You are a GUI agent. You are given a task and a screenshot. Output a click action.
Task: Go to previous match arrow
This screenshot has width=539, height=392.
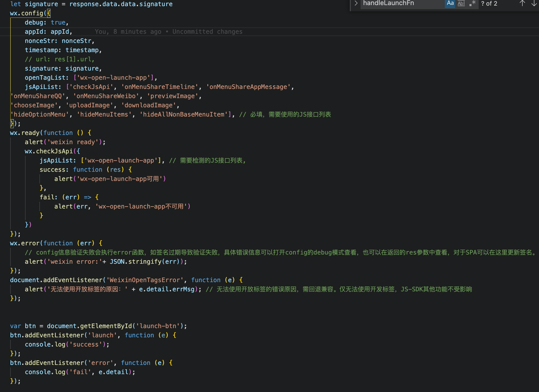point(522,4)
